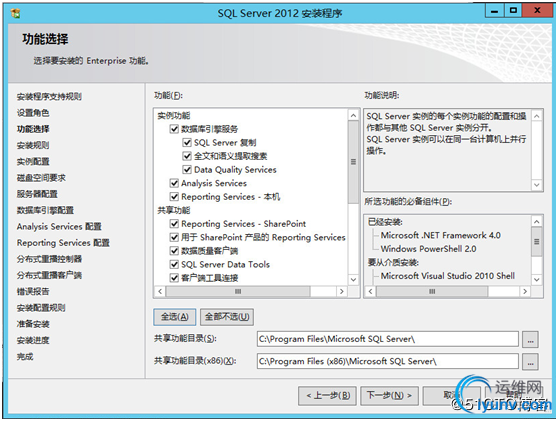
Task: Click 磁盘空间要求 step in sidebar
Action: tap(41, 178)
